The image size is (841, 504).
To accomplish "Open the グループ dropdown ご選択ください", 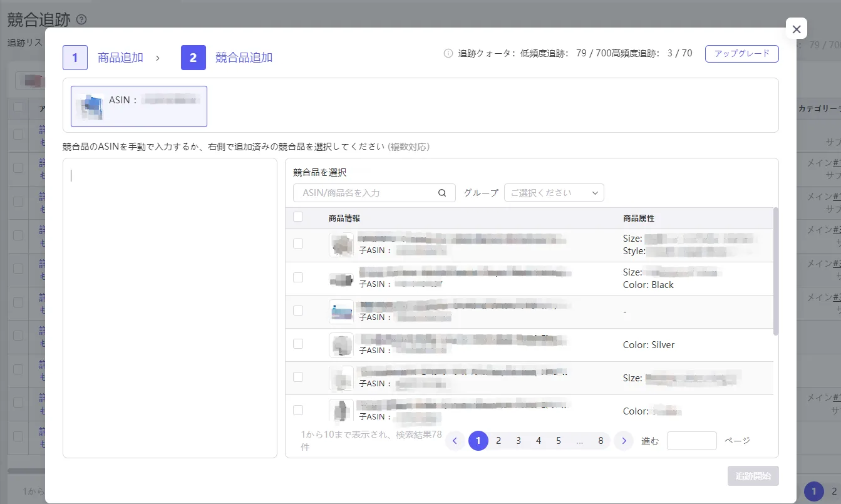I will pos(554,193).
